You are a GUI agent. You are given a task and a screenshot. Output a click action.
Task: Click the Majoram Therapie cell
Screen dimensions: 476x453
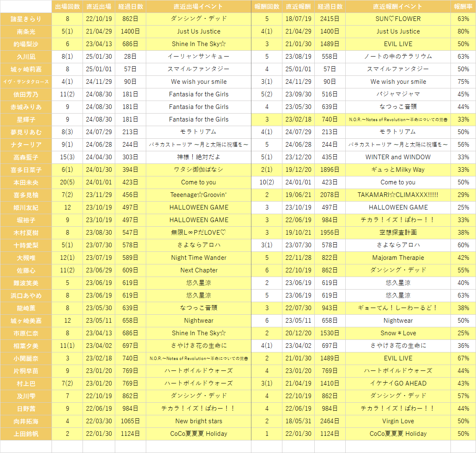click(x=398, y=258)
